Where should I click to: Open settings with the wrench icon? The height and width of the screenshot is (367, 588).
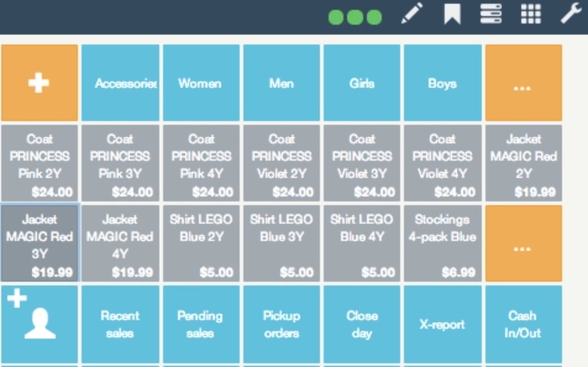571,13
